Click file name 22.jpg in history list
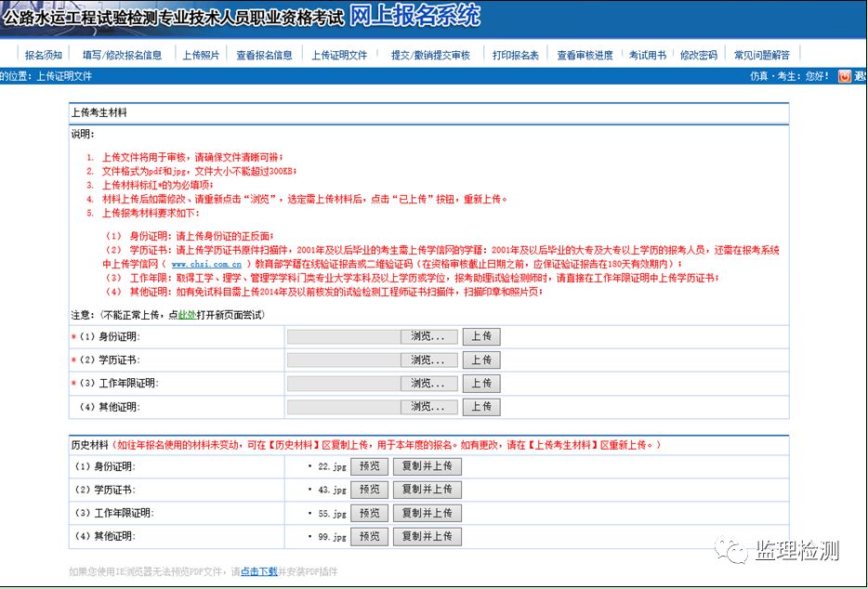The height and width of the screenshot is (589, 868). coord(332,466)
